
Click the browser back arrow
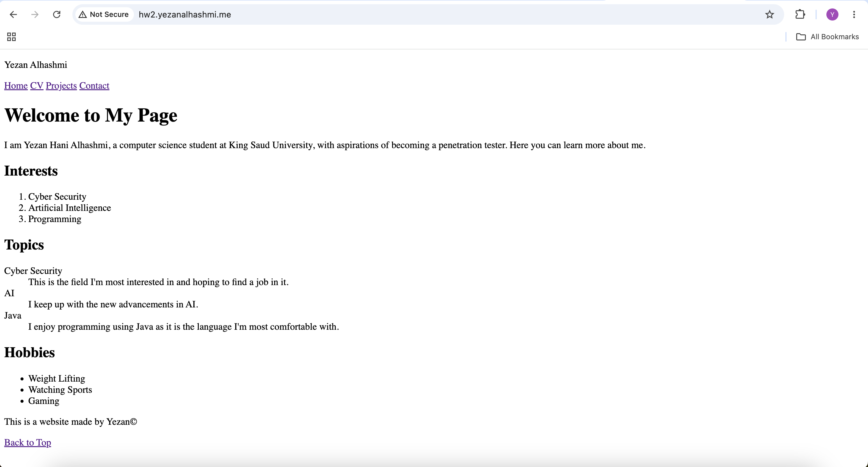pos(13,14)
